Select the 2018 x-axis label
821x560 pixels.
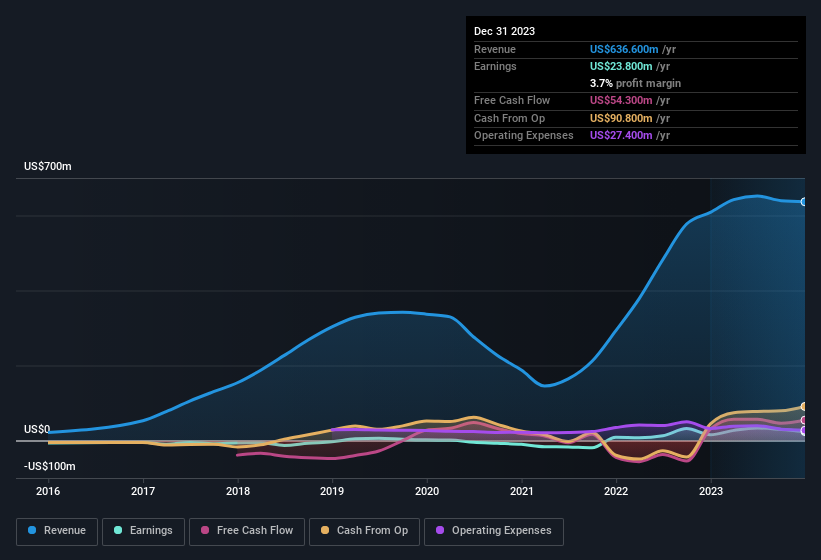click(238, 491)
